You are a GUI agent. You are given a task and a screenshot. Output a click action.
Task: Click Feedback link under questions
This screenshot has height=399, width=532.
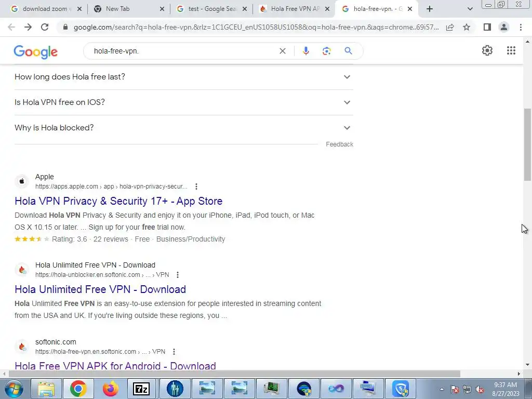click(x=339, y=144)
